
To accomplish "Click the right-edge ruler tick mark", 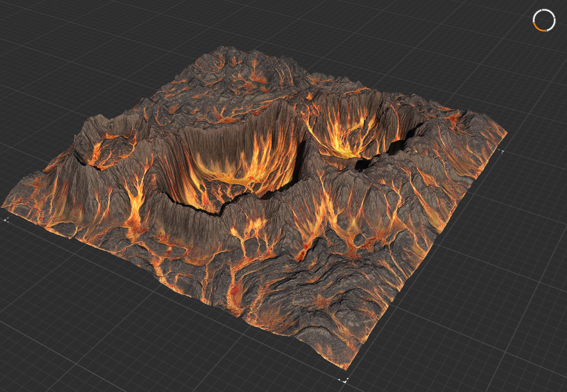I will click(x=503, y=150).
